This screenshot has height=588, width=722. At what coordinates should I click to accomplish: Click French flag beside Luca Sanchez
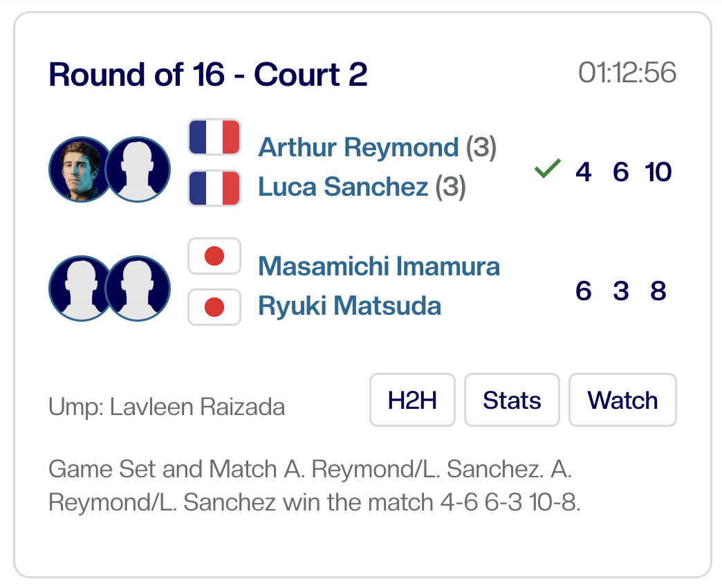(x=214, y=188)
